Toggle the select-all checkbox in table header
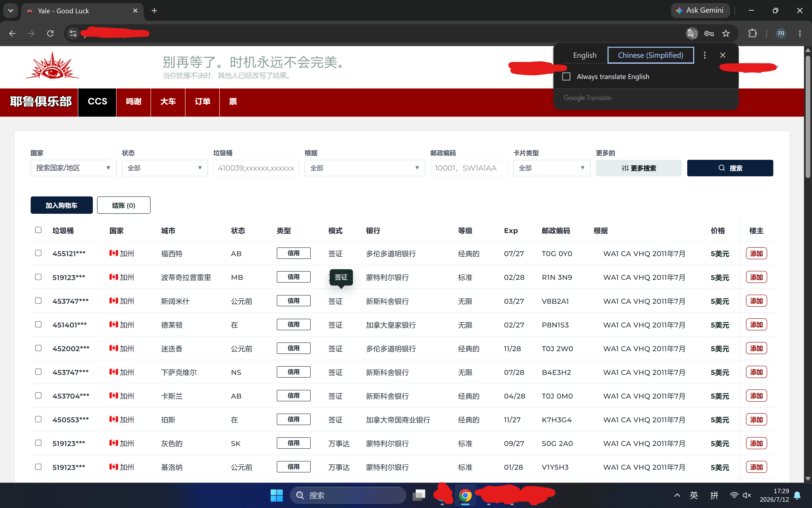The image size is (812, 508). click(38, 230)
